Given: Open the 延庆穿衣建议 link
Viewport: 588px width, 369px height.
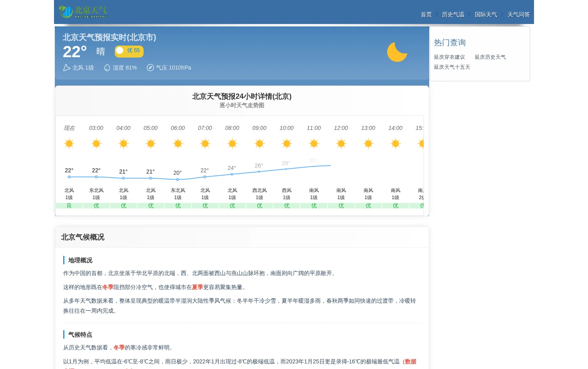Looking at the screenshot, I should tap(450, 57).
